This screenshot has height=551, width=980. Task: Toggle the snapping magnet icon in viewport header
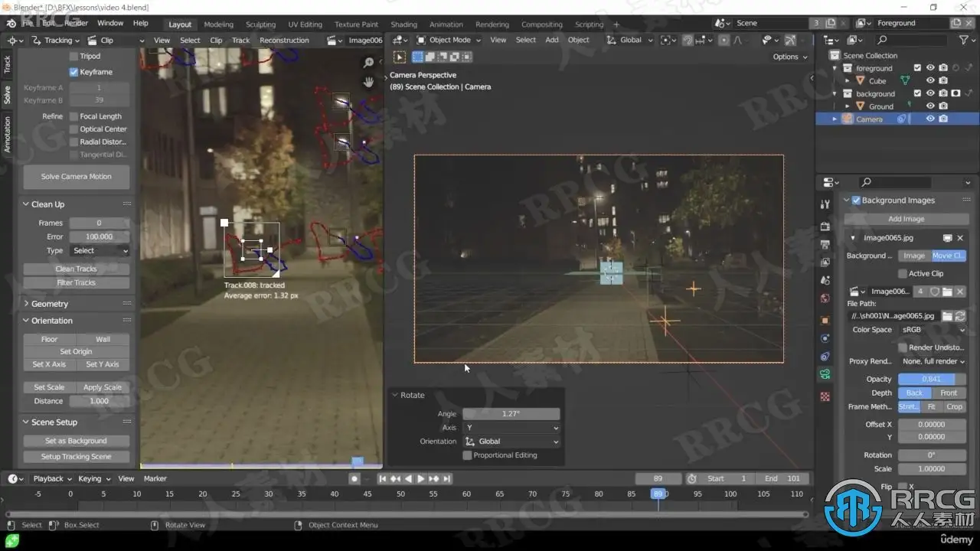pyautogui.click(x=688, y=41)
